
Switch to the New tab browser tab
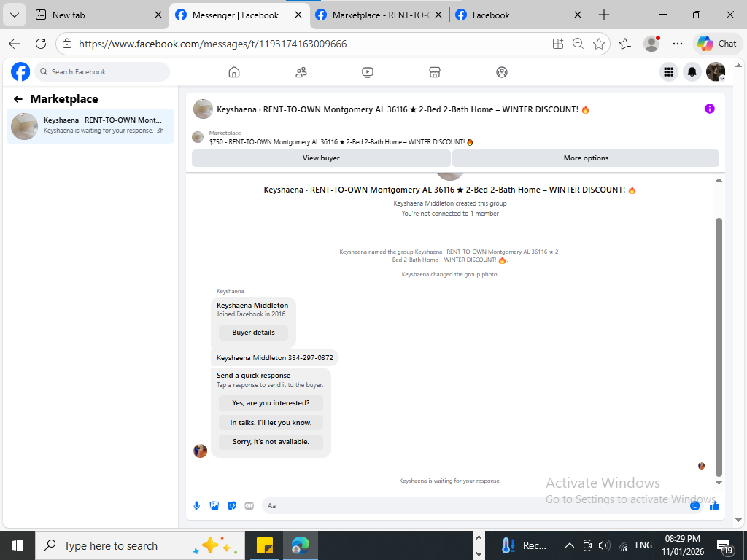[x=99, y=15]
